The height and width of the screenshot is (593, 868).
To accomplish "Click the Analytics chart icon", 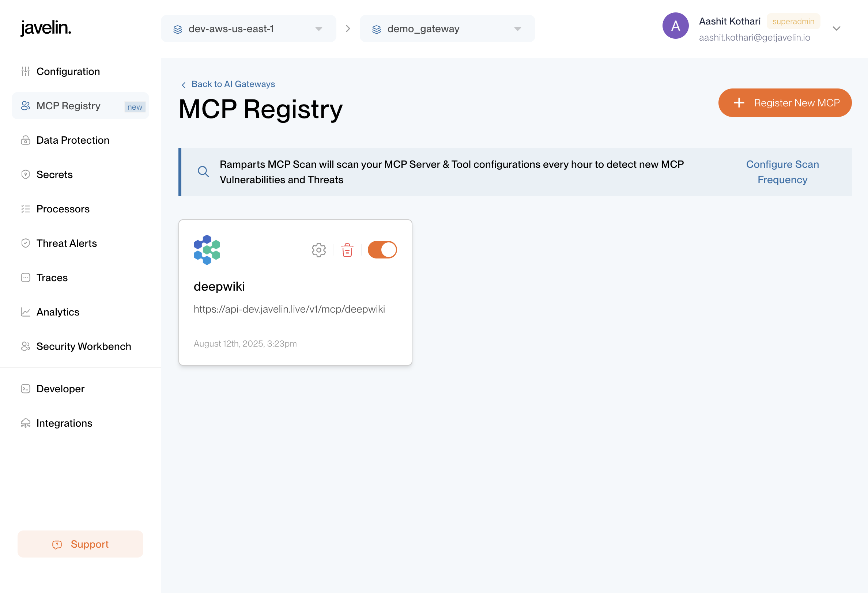I will point(25,312).
